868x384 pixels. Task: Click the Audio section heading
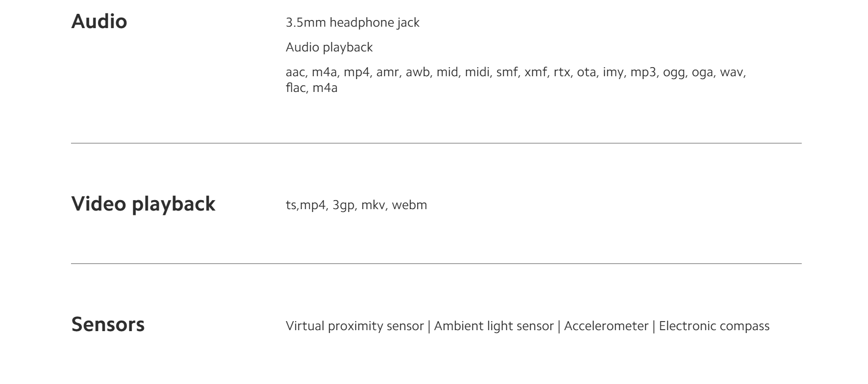pyautogui.click(x=99, y=22)
